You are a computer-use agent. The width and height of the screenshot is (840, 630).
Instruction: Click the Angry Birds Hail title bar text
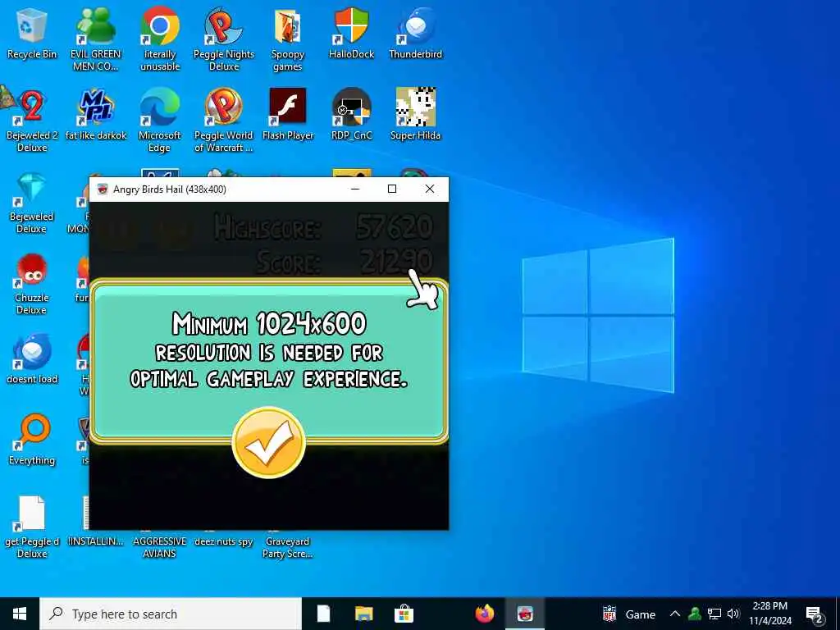[169, 189]
